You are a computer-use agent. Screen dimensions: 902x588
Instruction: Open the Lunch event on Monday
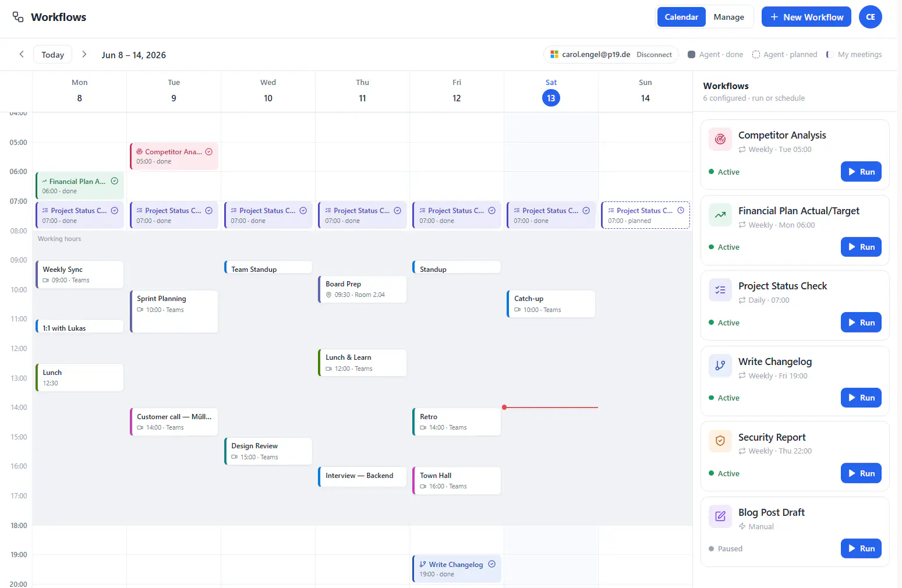(x=80, y=377)
